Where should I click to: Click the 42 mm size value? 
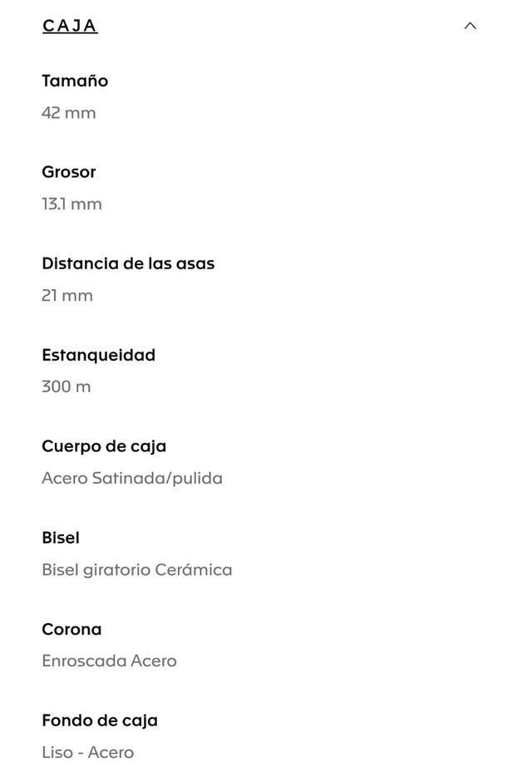tap(69, 113)
